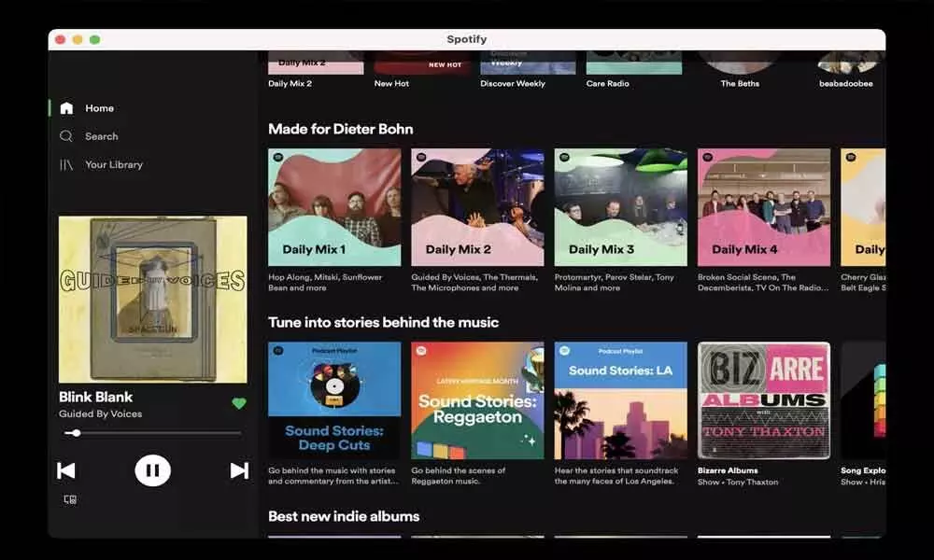Click the Best new indie albums heading
The image size is (934, 560).
[x=344, y=516]
